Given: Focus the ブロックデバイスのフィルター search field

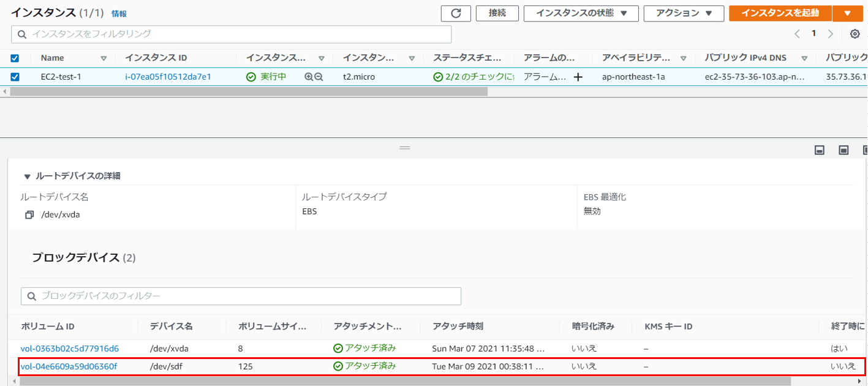Looking at the screenshot, I should [241, 297].
